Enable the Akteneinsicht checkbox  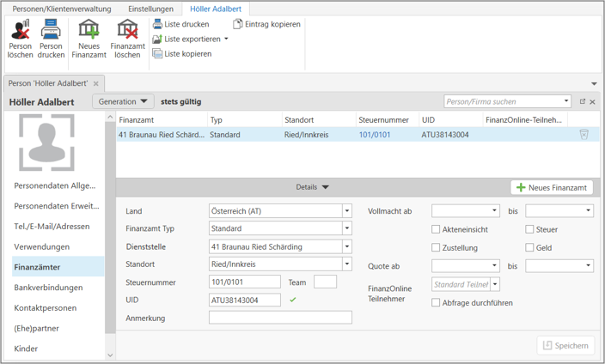[437, 229]
